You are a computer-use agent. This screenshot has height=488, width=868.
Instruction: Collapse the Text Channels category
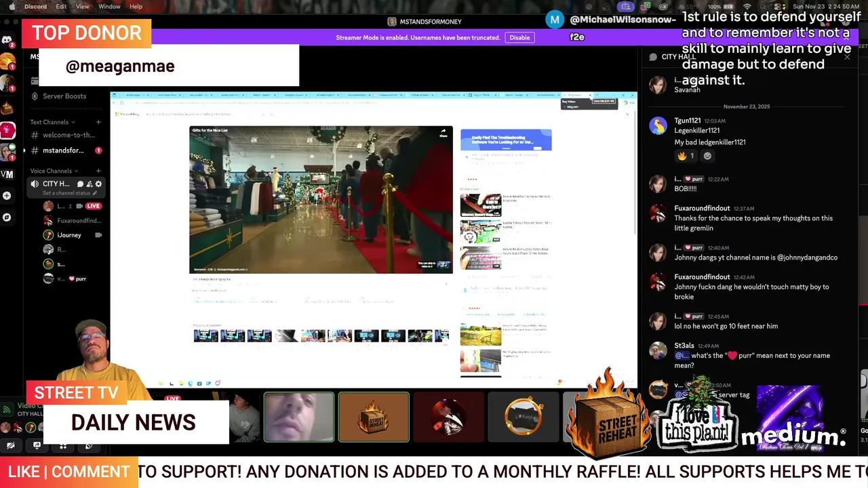(52, 122)
